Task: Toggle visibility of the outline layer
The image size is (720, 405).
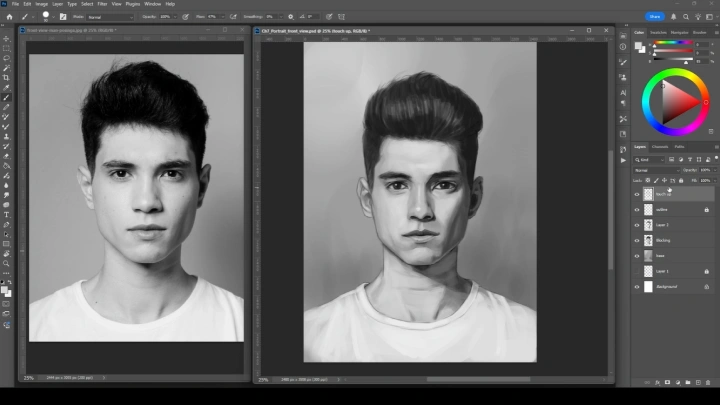Action: [x=637, y=210]
